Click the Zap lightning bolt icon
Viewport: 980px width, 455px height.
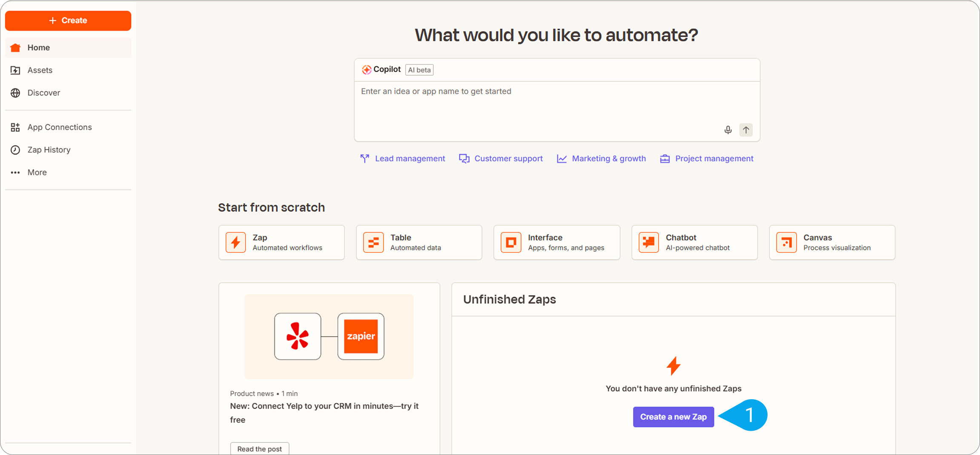tap(235, 242)
